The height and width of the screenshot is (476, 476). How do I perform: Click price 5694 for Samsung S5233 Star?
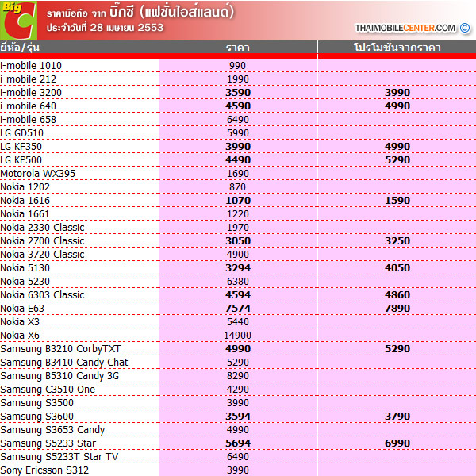(238, 443)
